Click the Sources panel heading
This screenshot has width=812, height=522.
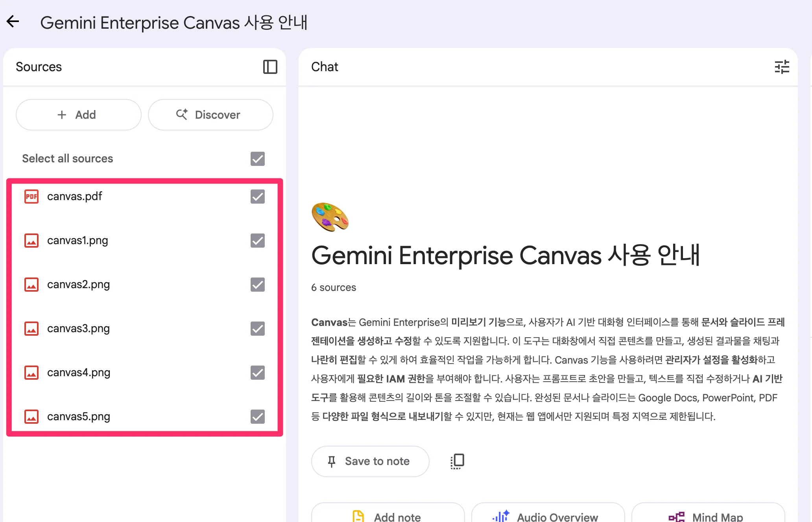click(39, 67)
